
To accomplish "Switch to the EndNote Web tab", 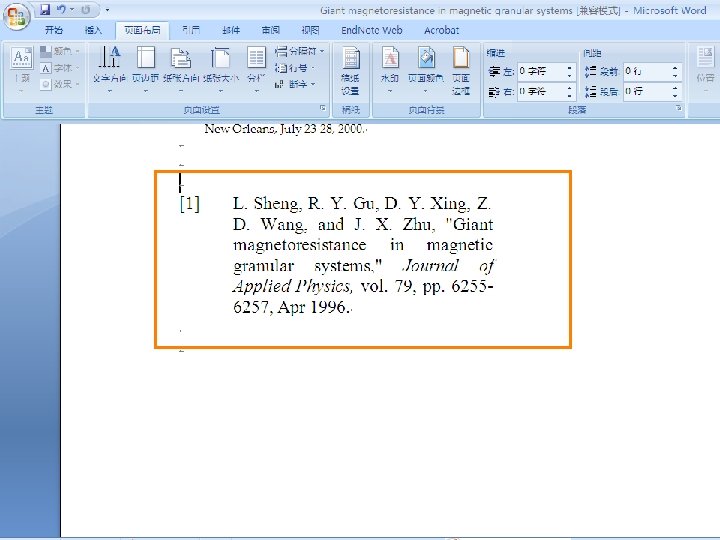I will coord(371,30).
